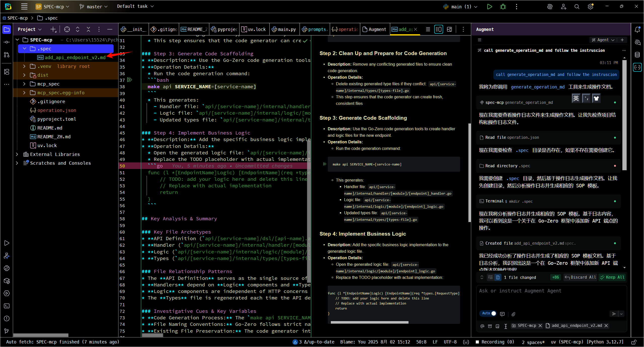Viewport: 644px width, 347px height.
Task: Click the attach file paperclip icon
Action: (513, 314)
